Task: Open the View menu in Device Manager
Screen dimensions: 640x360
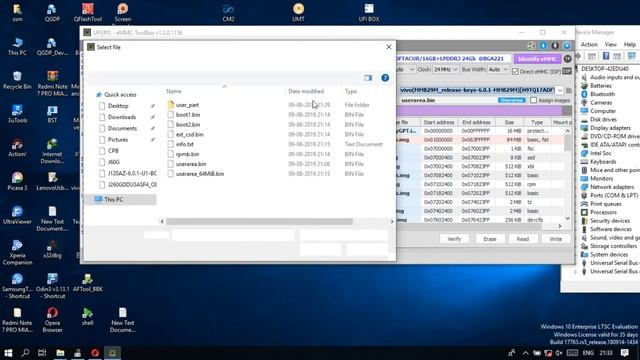Action: (x=611, y=44)
